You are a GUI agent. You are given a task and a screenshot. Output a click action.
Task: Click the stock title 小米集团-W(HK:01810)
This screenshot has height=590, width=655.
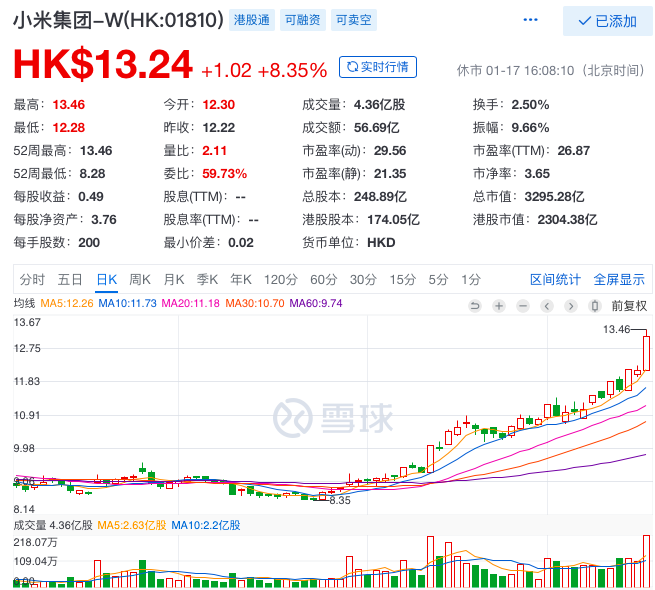[118, 20]
